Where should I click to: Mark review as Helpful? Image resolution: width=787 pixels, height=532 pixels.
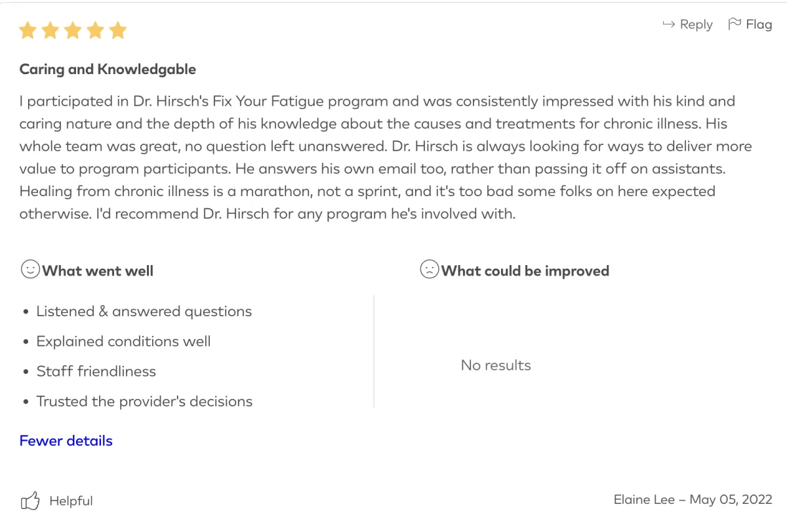click(71, 501)
